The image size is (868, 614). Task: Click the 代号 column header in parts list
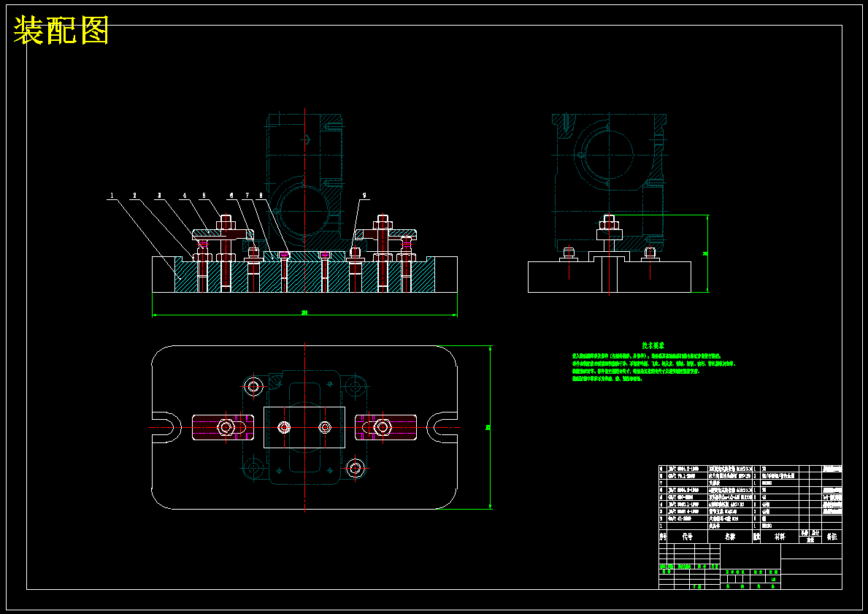[687, 537]
